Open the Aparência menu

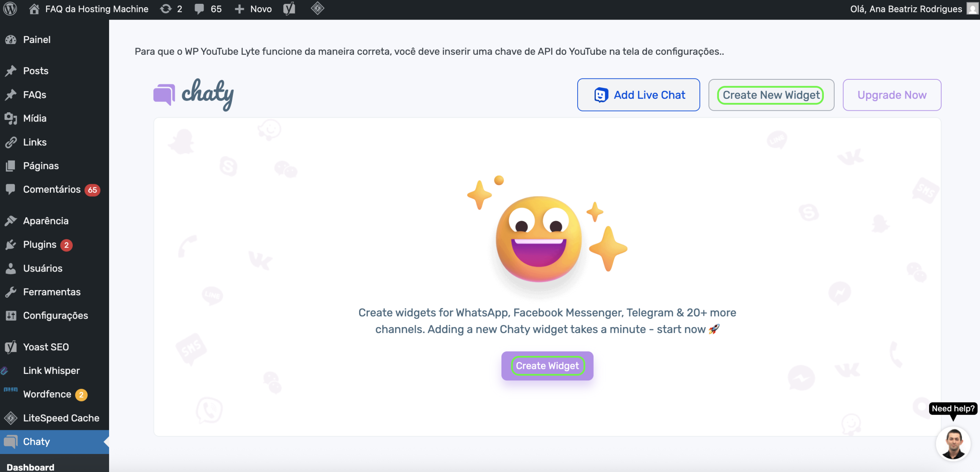[x=54, y=221]
